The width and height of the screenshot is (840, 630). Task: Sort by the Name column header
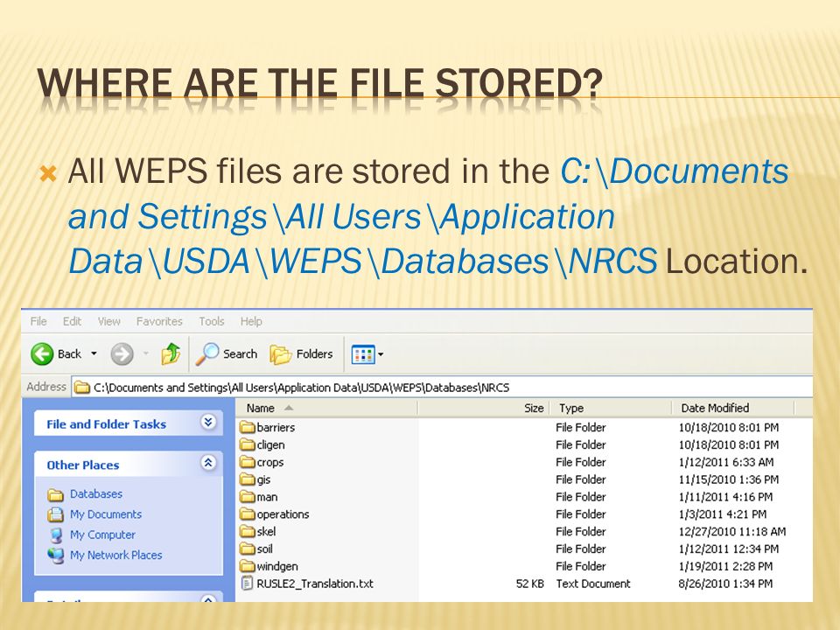(326, 409)
